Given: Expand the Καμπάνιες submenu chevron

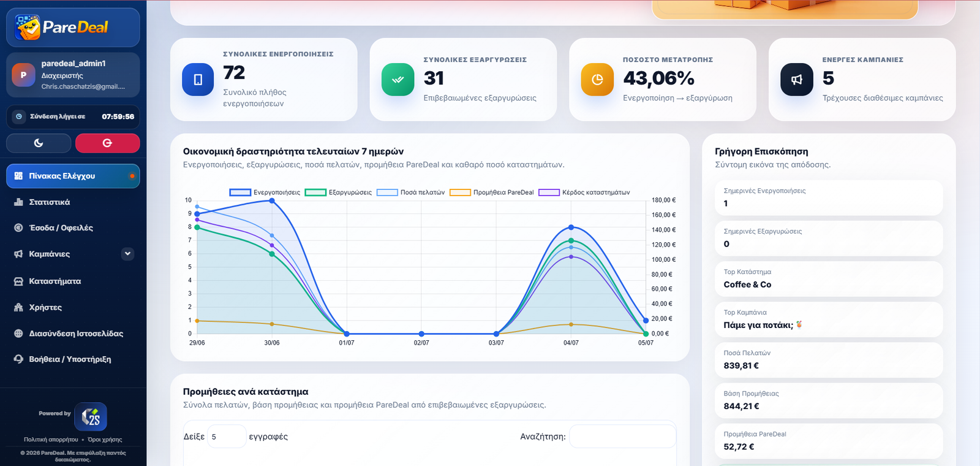Looking at the screenshot, I should [x=127, y=254].
